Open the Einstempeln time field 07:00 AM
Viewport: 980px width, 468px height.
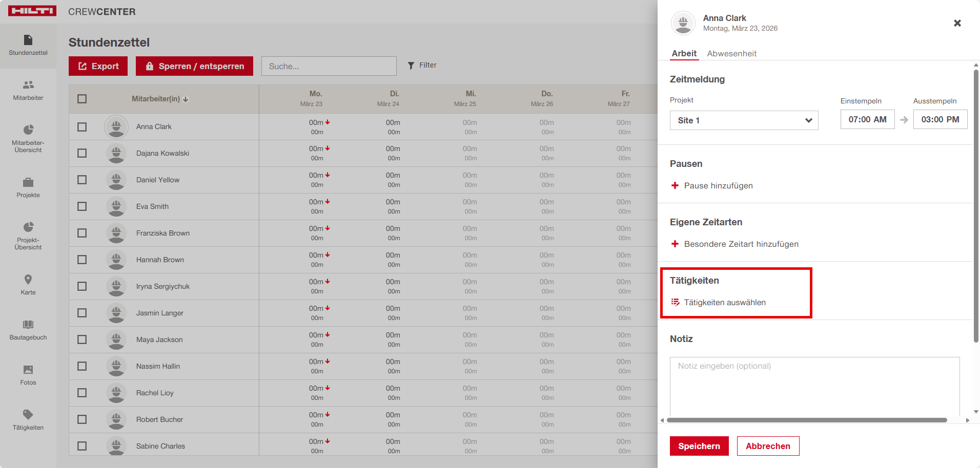(867, 119)
